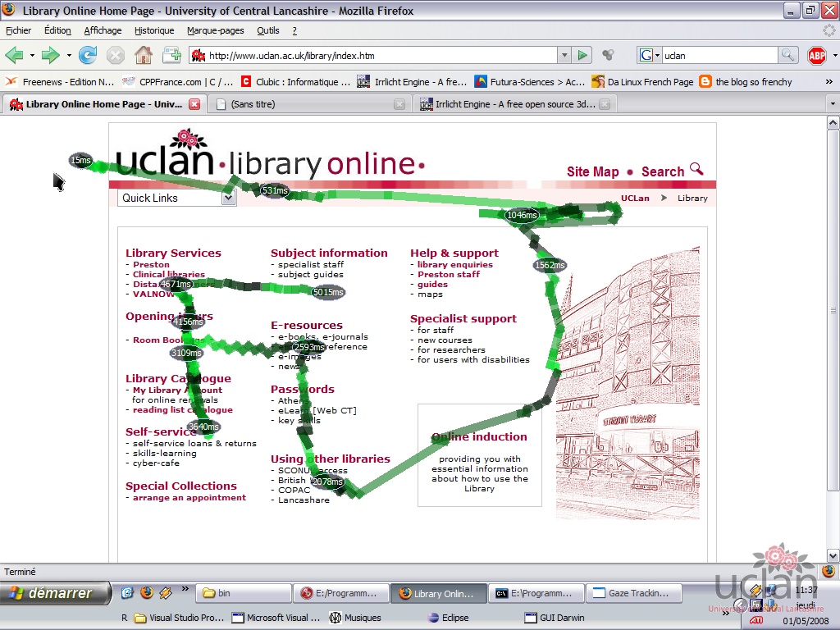
Task: Click the Site Map link
Action: pyautogui.click(x=592, y=171)
